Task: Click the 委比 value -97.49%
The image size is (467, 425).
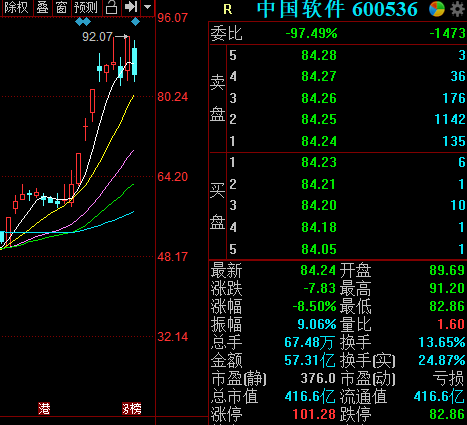Action: pos(311,33)
